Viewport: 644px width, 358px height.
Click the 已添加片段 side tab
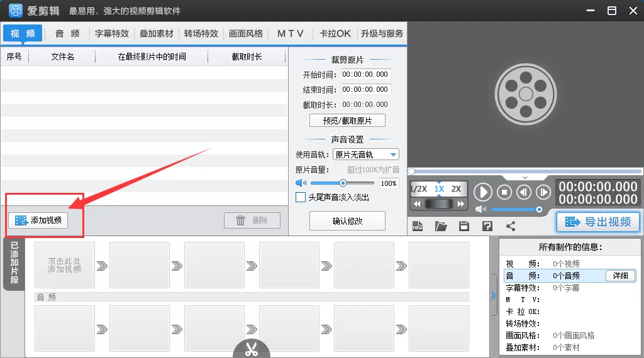14,263
